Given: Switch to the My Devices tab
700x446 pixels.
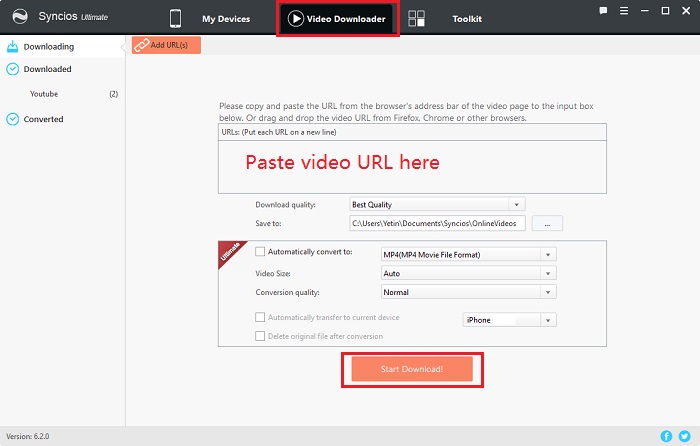Looking at the screenshot, I should [226, 19].
